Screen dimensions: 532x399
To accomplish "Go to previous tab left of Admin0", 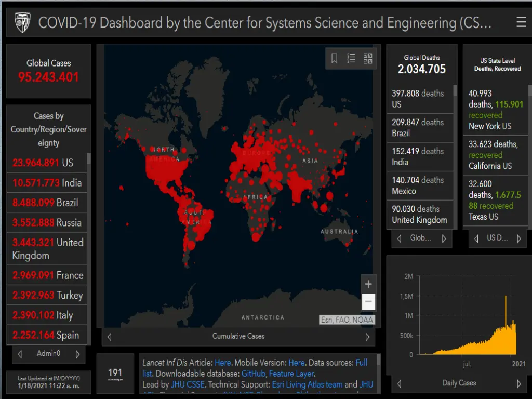I will click(20, 354).
